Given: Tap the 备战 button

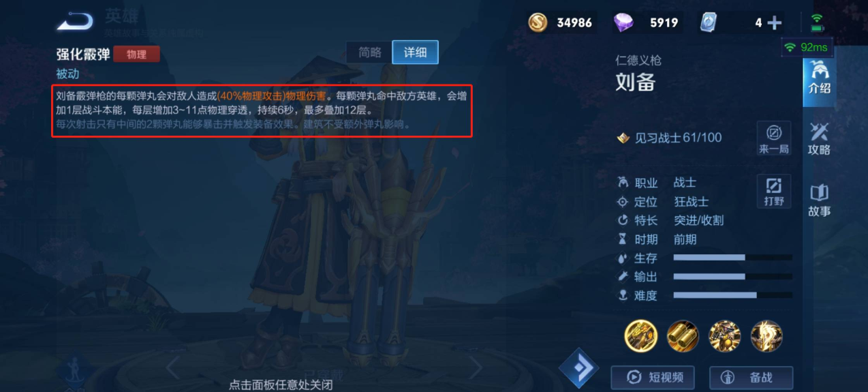Looking at the screenshot, I should [x=751, y=377].
